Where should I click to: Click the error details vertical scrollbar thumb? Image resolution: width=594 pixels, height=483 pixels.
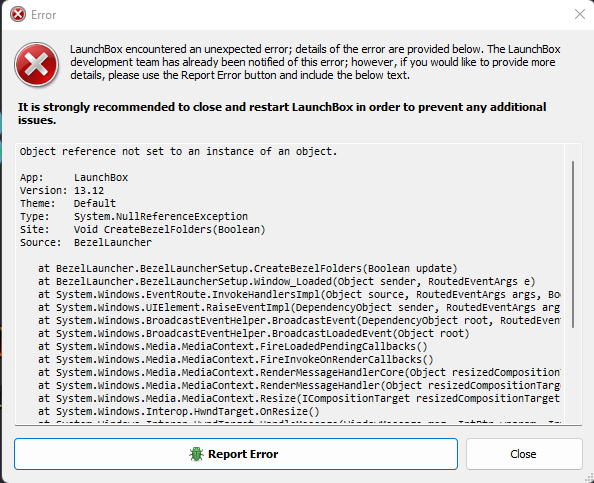point(573,244)
